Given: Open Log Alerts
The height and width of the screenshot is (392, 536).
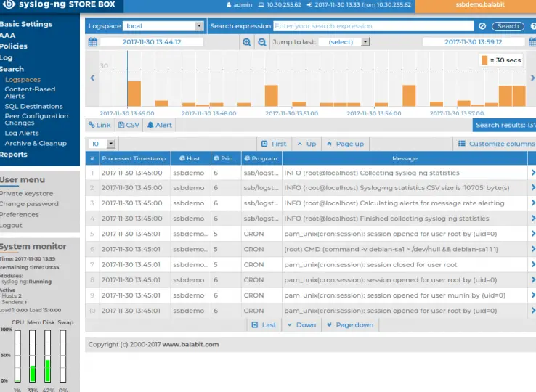Looking at the screenshot, I should 22,133.
